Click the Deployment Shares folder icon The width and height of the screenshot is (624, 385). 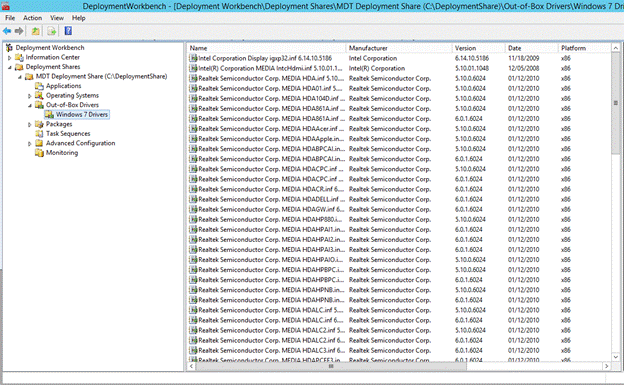[x=19, y=67]
